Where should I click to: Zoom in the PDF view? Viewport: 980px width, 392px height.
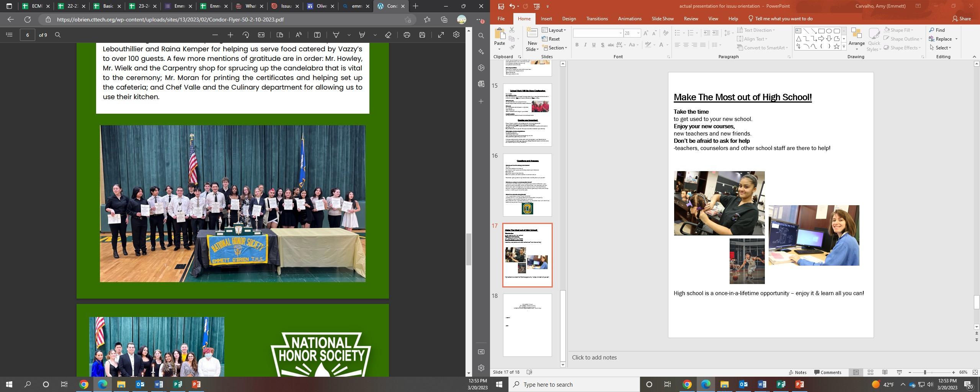230,35
